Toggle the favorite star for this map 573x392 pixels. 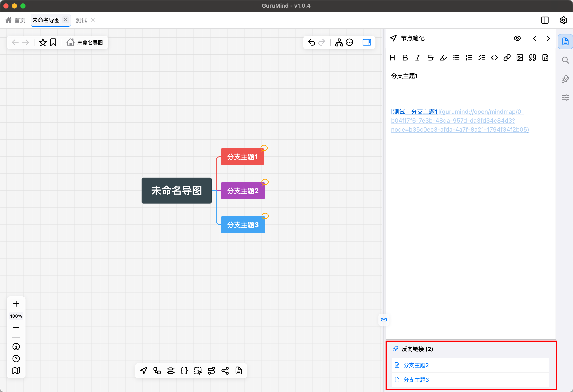pos(43,42)
